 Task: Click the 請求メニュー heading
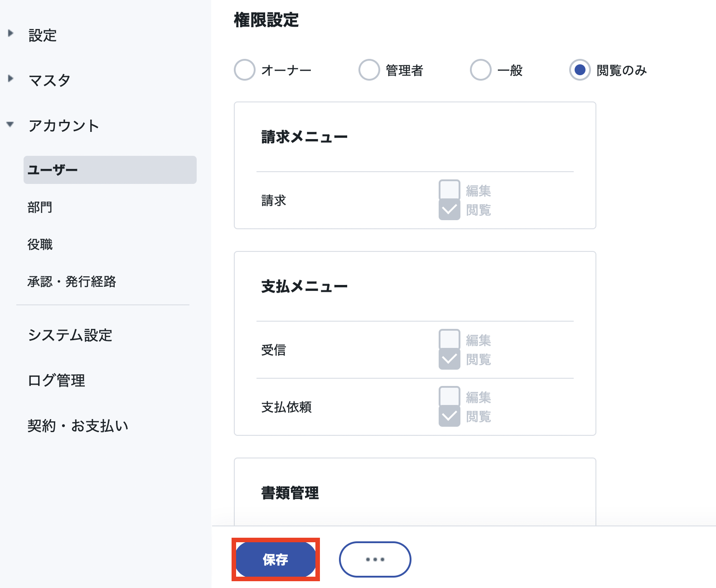[x=305, y=137]
